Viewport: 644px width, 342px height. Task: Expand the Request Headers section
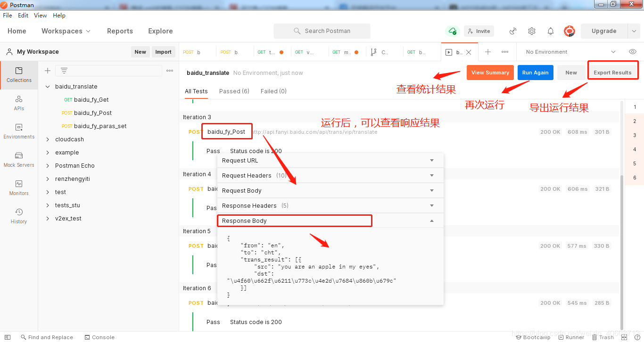pos(330,176)
